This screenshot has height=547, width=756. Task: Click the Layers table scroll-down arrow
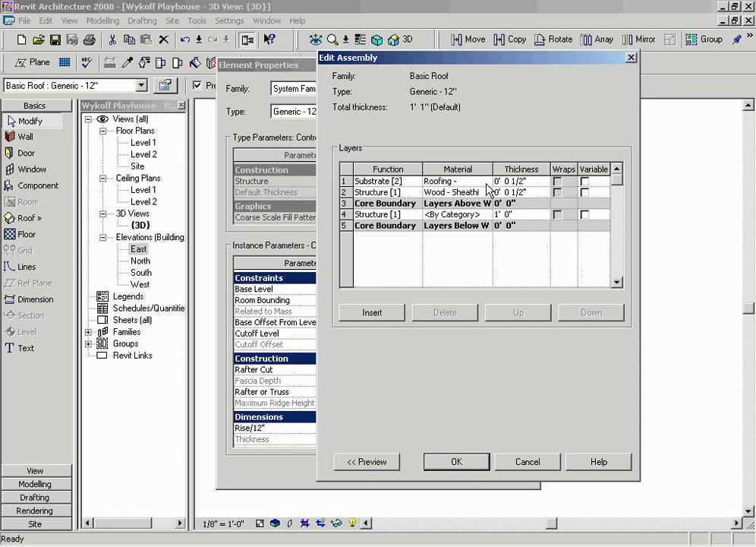click(x=616, y=283)
